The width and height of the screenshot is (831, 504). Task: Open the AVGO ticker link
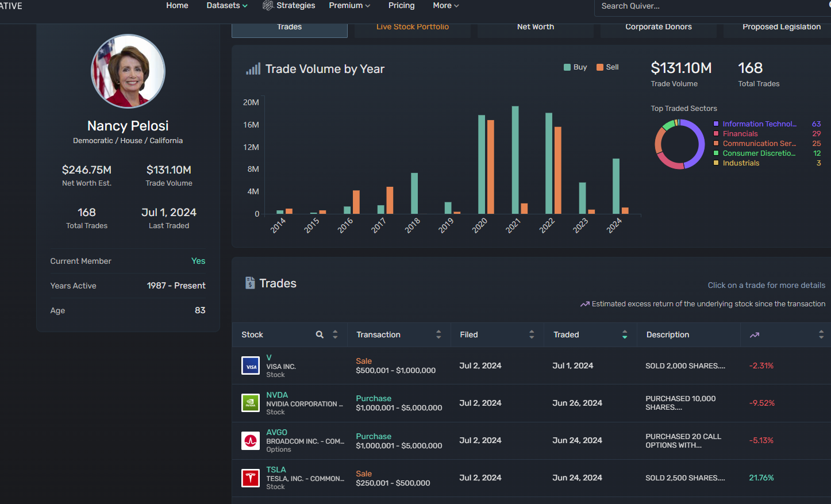point(276,432)
